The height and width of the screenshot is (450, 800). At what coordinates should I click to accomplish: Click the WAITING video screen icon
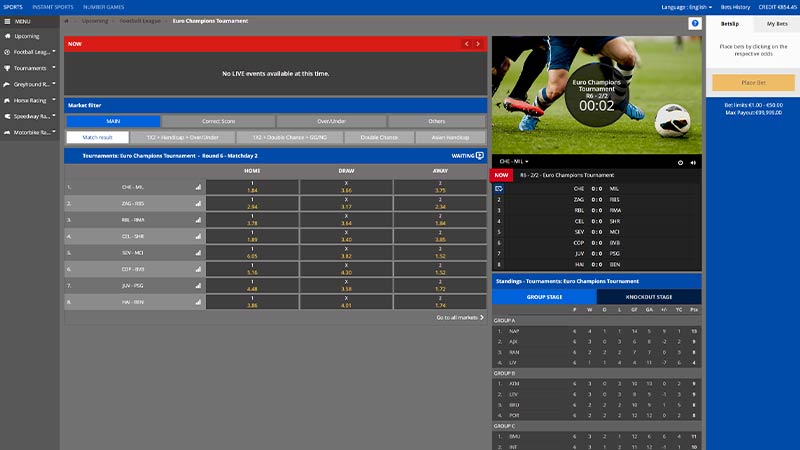click(x=480, y=156)
